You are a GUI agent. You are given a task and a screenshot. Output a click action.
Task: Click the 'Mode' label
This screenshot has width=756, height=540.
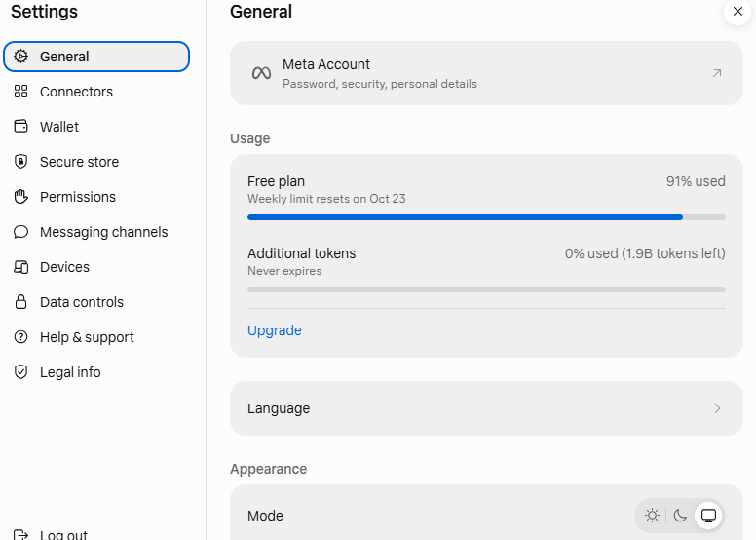pos(265,516)
